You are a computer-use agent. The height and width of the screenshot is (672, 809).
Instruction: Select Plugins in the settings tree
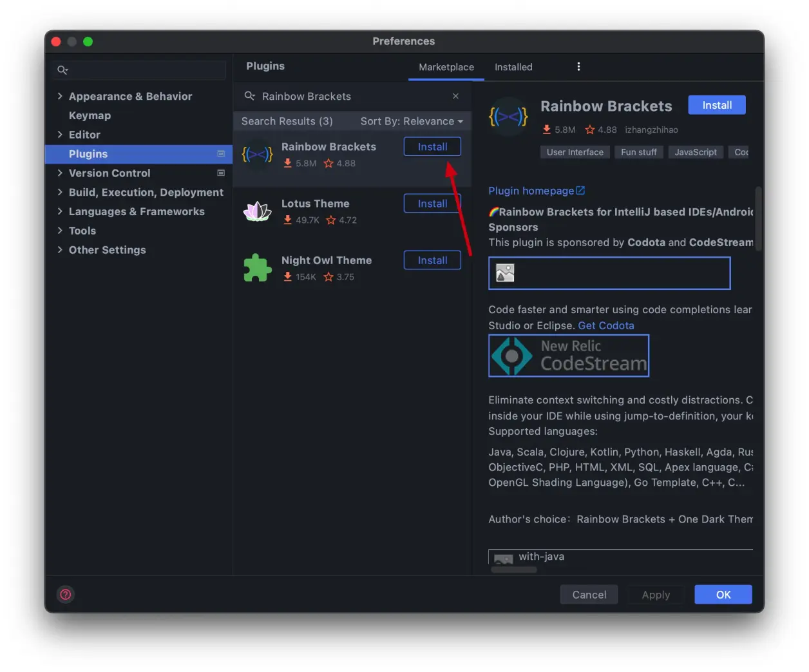[138, 154]
